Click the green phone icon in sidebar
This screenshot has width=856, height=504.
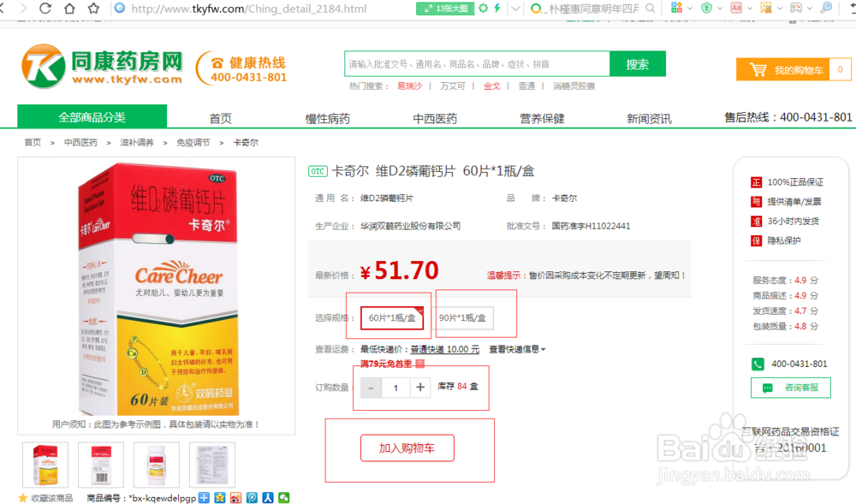pyautogui.click(x=758, y=364)
